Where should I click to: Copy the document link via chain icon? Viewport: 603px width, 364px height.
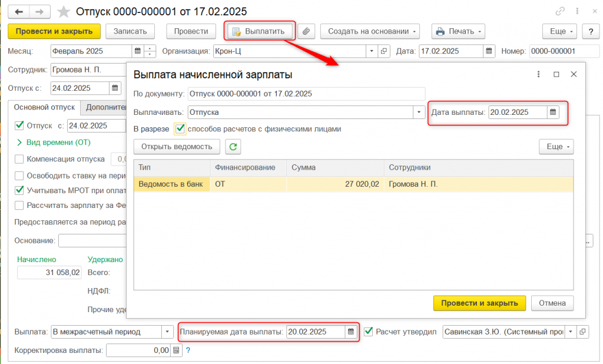(x=560, y=11)
